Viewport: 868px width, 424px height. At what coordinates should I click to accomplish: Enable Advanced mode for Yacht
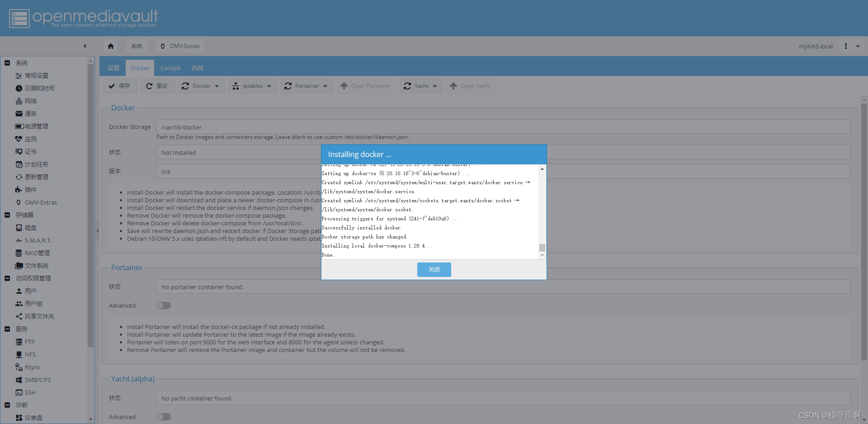point(163,417)
